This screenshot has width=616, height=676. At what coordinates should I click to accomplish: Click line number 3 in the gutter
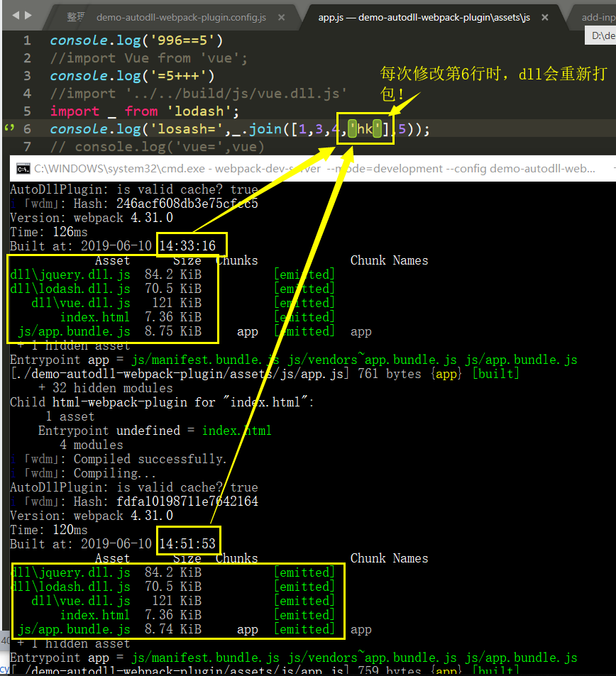coord(27,76)
